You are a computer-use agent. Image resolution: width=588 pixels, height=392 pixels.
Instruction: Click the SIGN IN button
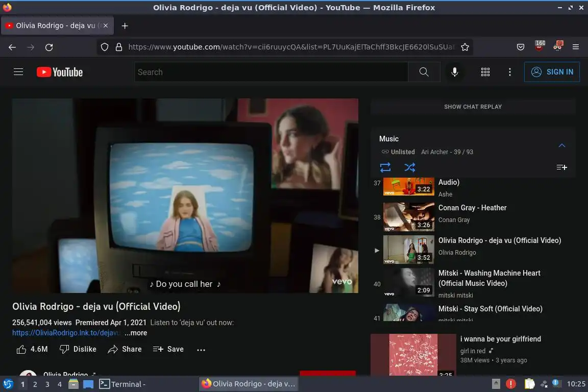(552, 72)
